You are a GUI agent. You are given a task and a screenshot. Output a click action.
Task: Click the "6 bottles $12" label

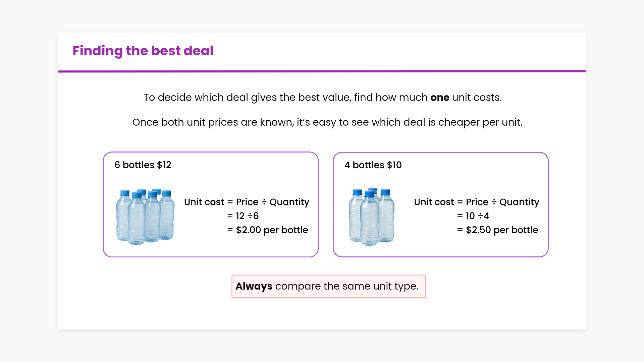click(x=143, y=165)
